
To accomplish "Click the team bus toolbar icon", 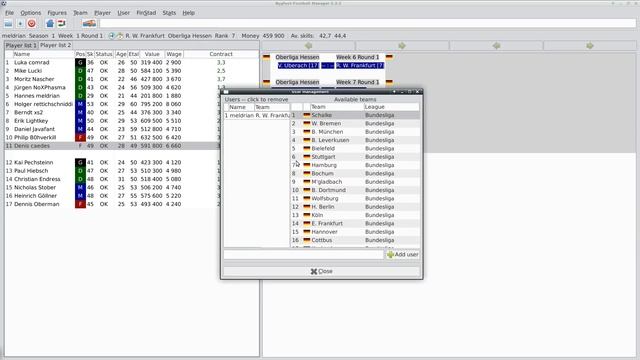I will [89, 23].
